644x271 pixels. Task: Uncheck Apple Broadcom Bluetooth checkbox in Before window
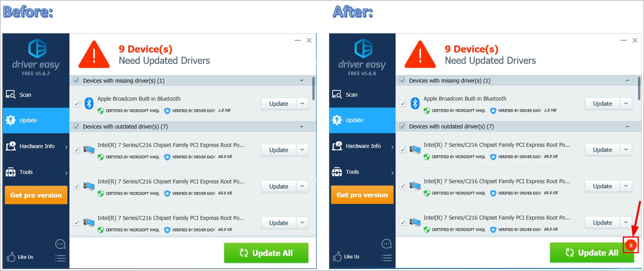pyautogui.click(x=77, y=103)
